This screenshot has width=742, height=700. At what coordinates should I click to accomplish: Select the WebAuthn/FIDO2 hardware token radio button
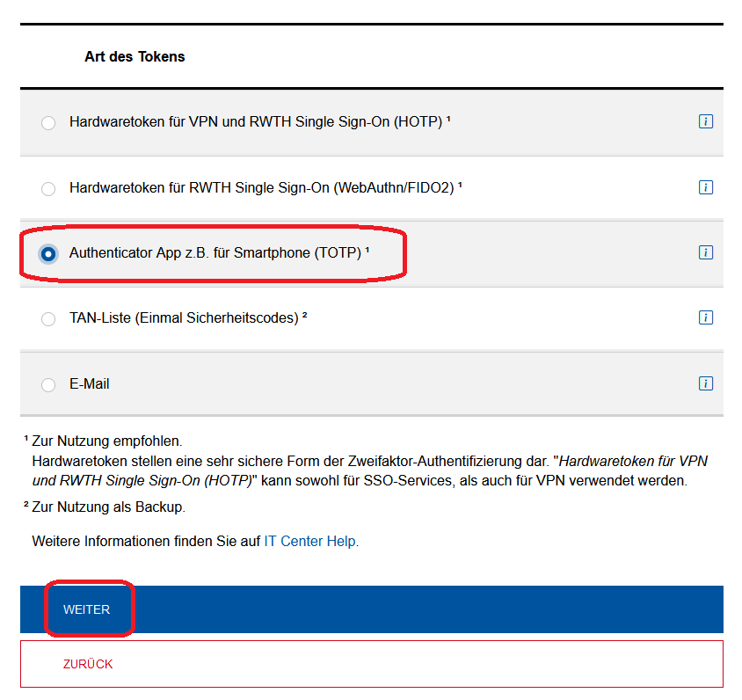pyautogui.click(x=48, y=188)
